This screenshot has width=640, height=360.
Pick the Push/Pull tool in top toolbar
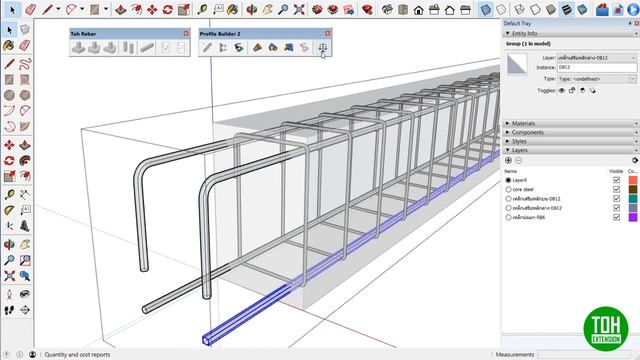point(120,9)
